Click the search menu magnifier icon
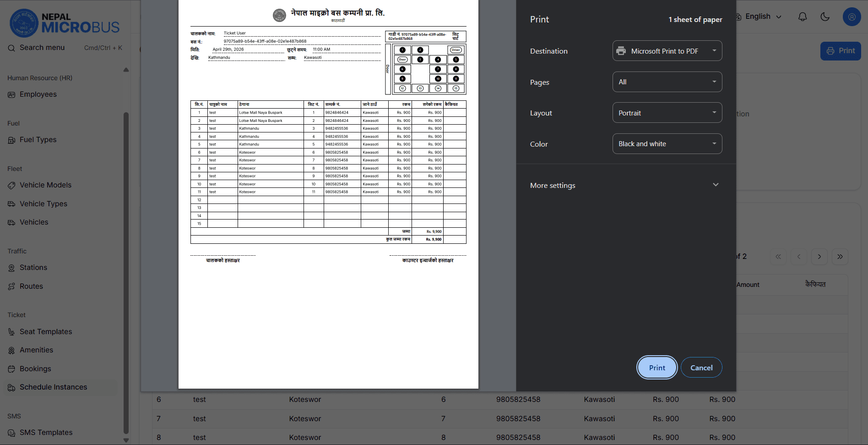The width and height of the screenshot is (868, 445). (11, 48)
